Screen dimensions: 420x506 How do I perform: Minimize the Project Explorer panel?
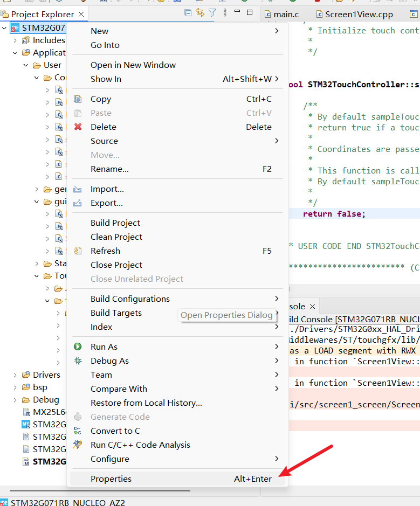237,11
